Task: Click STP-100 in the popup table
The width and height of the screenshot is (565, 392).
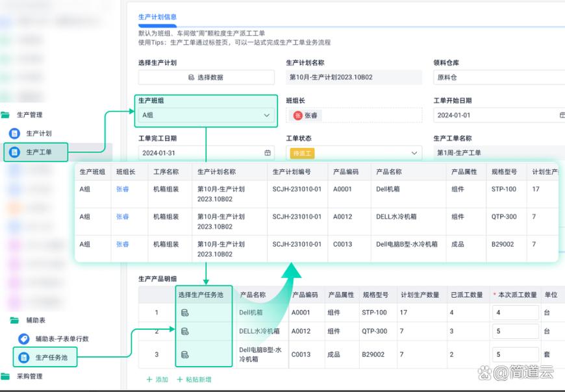Action: (504, 189)
